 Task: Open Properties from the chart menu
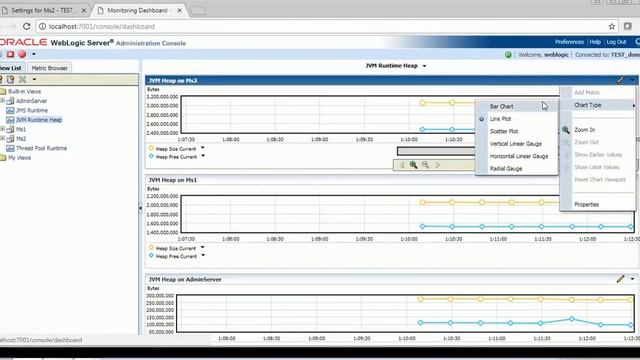[x=598, y=204]
